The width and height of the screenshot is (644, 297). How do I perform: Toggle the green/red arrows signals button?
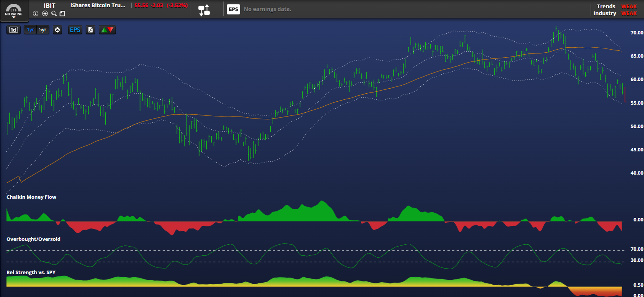click(x=107, y=30)
